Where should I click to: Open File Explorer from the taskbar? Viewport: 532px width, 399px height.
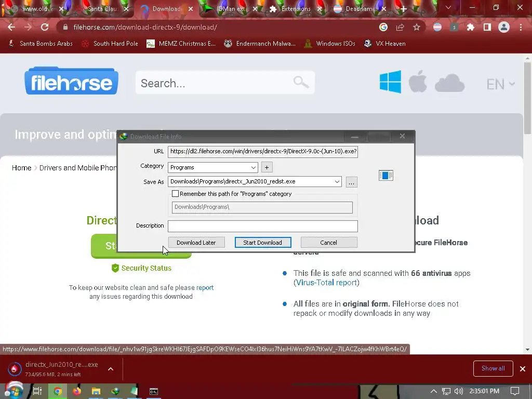[96, 392]
